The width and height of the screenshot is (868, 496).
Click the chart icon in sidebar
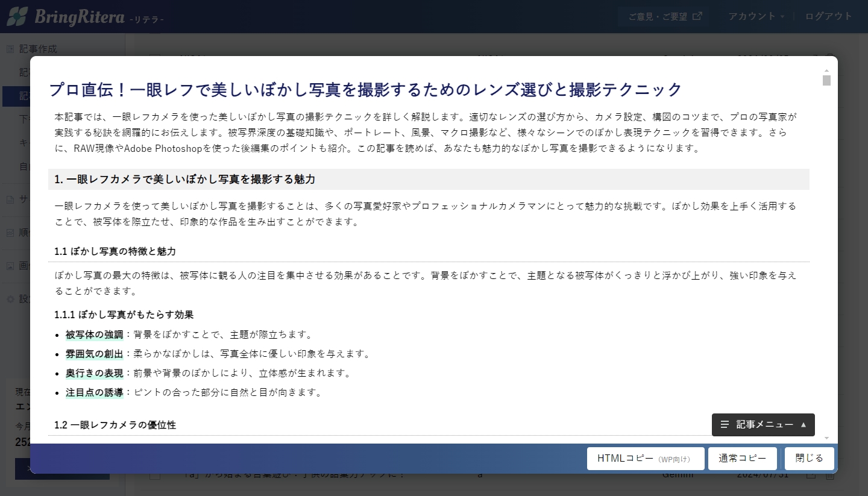[10, 233]
